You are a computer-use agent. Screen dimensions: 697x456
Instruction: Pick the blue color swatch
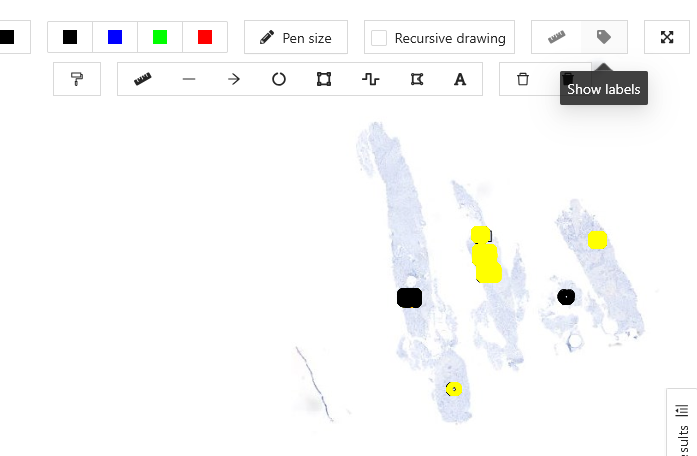(115, 37)
